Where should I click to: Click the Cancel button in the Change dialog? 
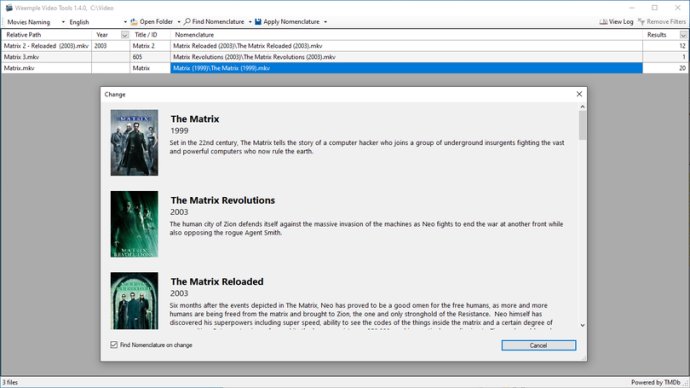pos(539,345)
